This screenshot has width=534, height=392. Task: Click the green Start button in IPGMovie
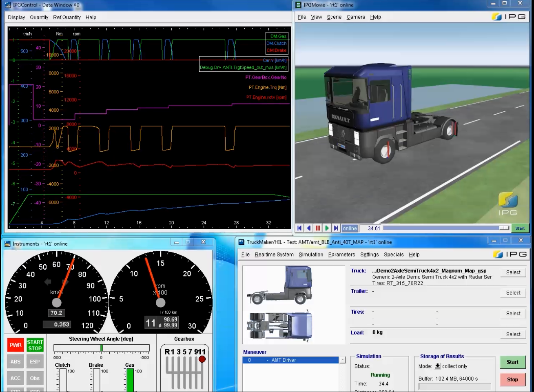(x=520, y=228)
